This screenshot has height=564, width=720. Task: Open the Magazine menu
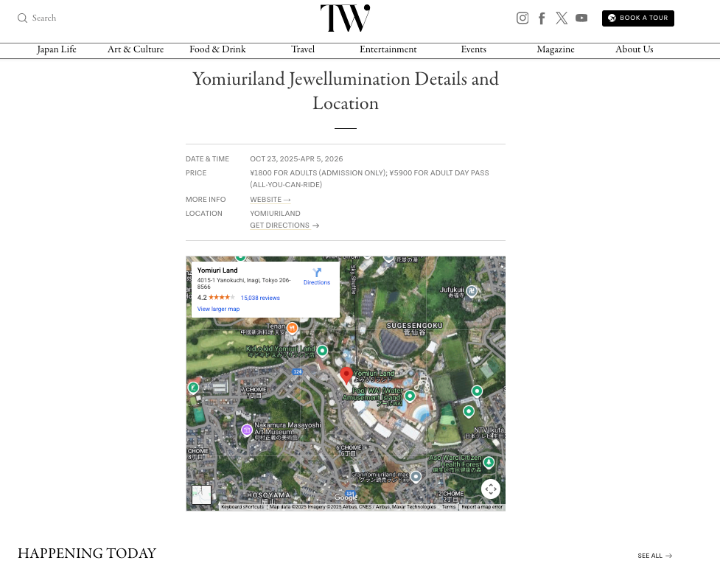pos(556,49)
